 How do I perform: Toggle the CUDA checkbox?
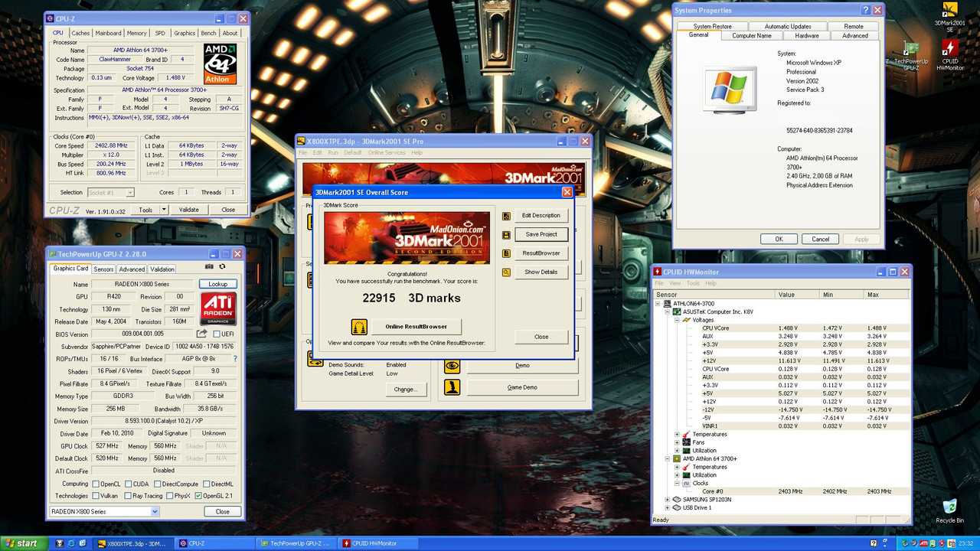click(x=129, y=484)
